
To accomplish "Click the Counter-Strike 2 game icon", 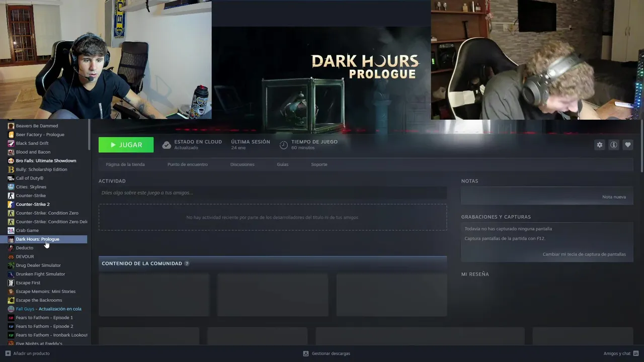I will [11, 204].
